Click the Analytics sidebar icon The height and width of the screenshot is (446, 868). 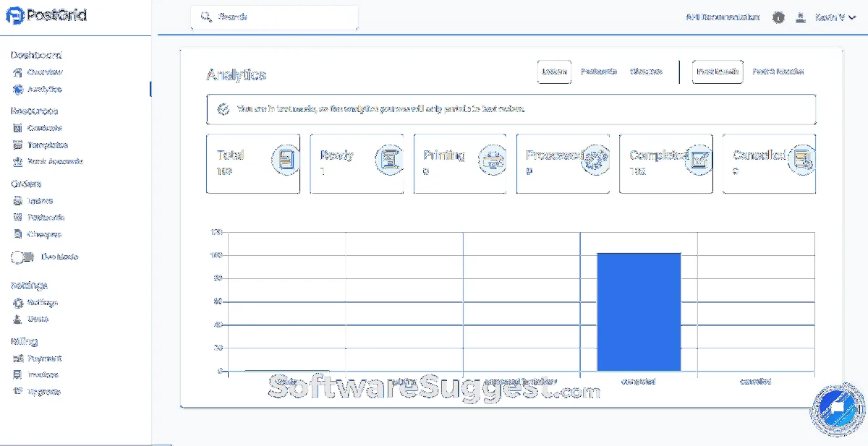pos(18,90)
